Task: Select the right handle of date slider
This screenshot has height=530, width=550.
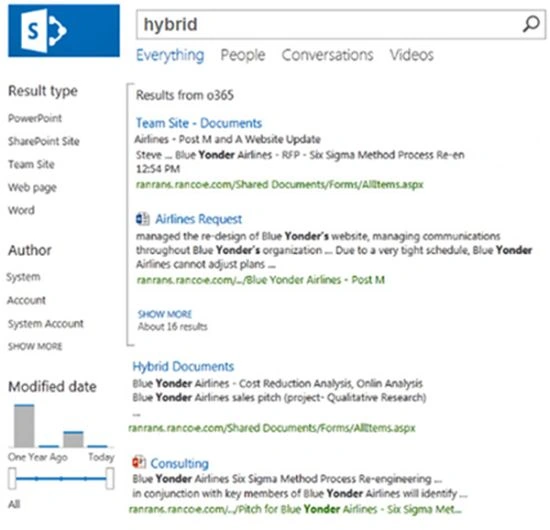Action: pyautogui.click(x=110, y=478)
